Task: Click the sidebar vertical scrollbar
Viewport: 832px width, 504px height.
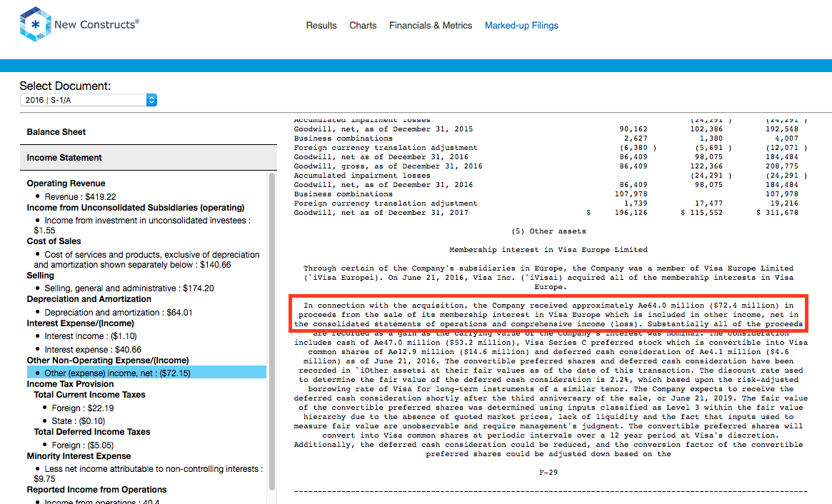Action: point(272,331)
